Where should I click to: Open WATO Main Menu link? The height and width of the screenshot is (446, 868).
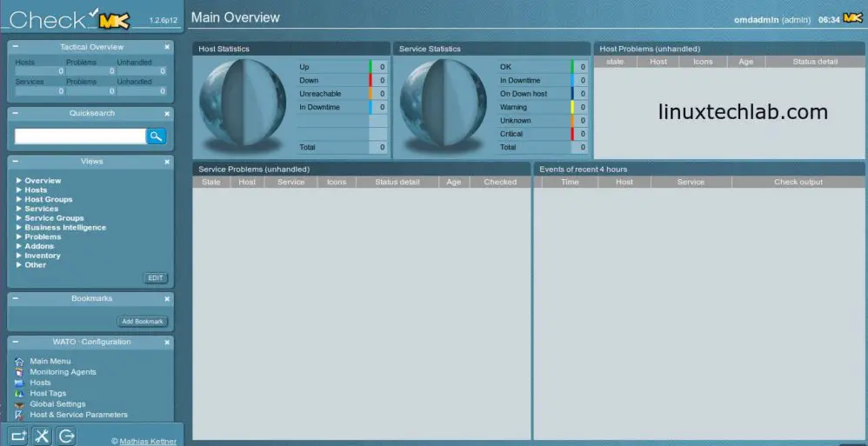coord(50,362)
